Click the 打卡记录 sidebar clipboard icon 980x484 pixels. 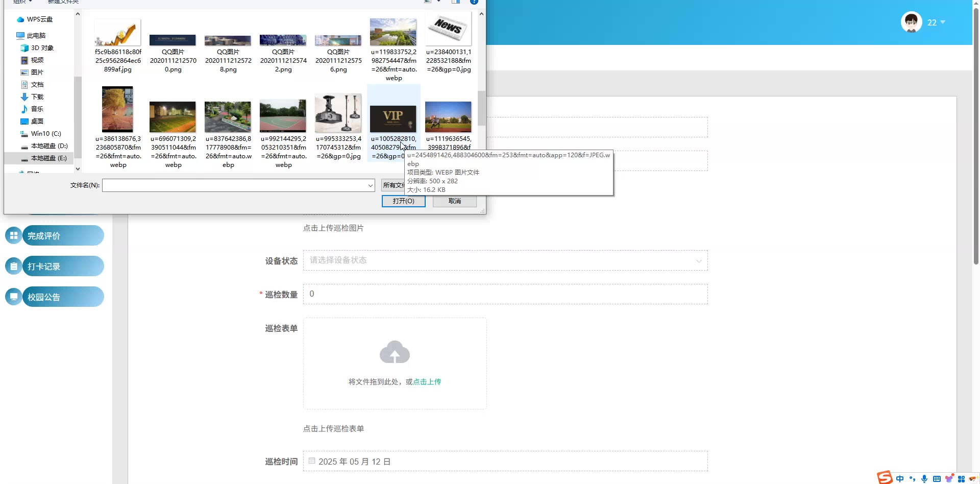[x=14, y=266]
